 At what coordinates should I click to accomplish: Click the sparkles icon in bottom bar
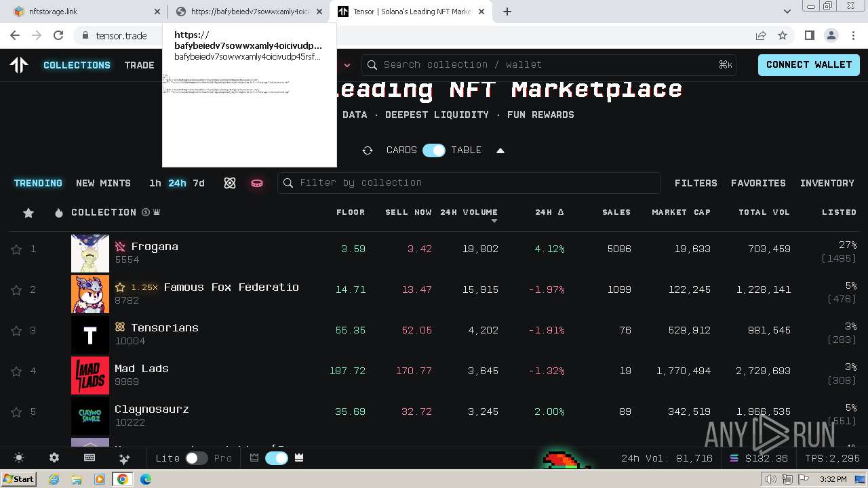(x=125, y=458)
